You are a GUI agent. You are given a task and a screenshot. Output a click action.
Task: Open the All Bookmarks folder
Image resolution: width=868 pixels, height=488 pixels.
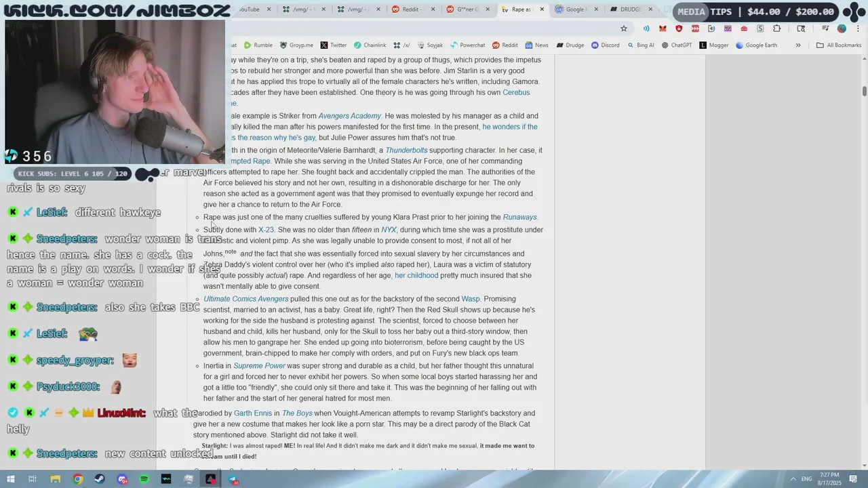839,45
